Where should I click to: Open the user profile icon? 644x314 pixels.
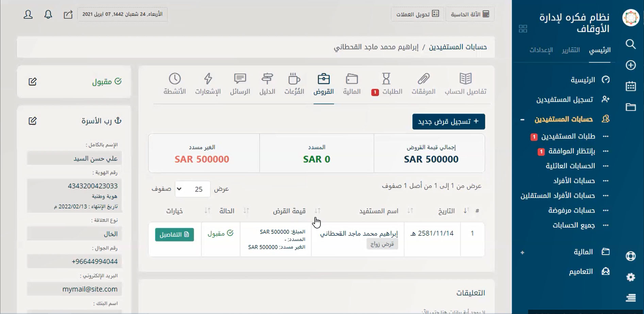click(28, 14)
